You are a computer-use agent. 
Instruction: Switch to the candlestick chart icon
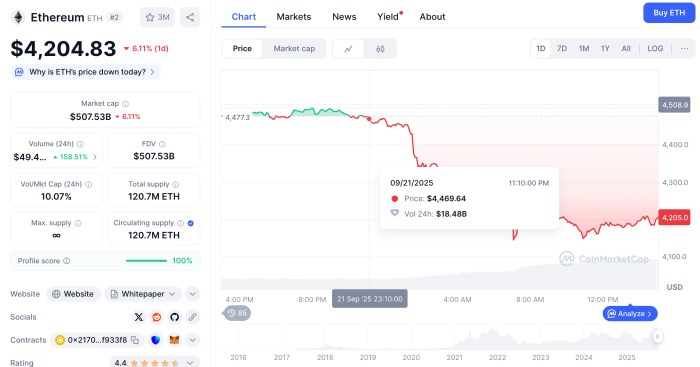click(380, 49)
